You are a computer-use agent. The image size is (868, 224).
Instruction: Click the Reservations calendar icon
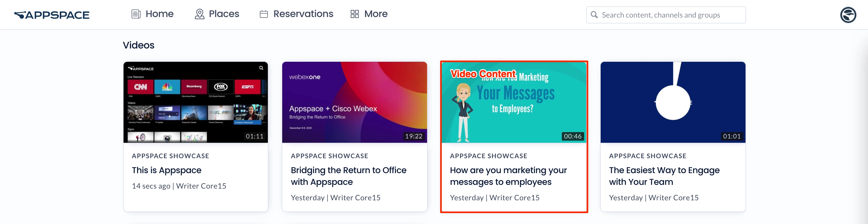coord(264,14)
